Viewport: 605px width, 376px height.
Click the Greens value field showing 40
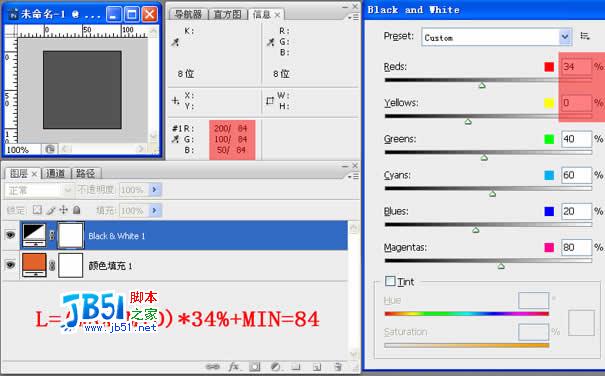576,139
